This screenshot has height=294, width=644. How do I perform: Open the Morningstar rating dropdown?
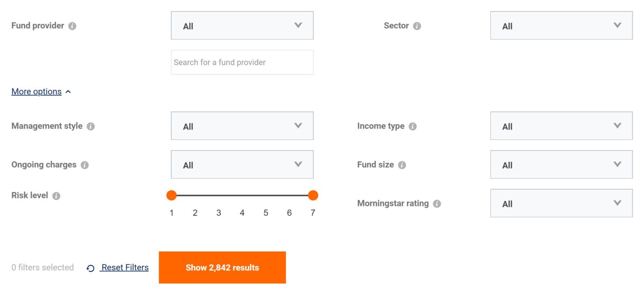[561, 203]
